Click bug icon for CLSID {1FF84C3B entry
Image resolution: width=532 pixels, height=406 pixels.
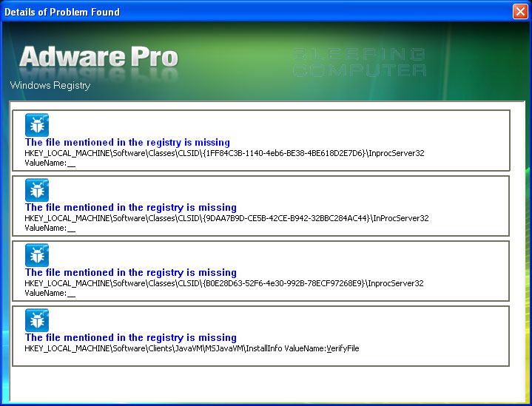(37, 125)
